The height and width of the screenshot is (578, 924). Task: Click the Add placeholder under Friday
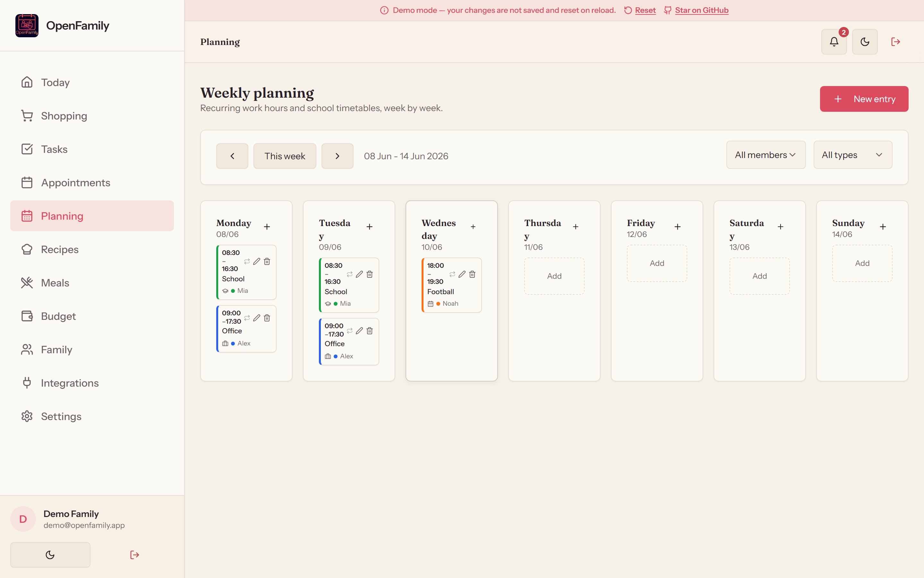click(x=657, y=263)
